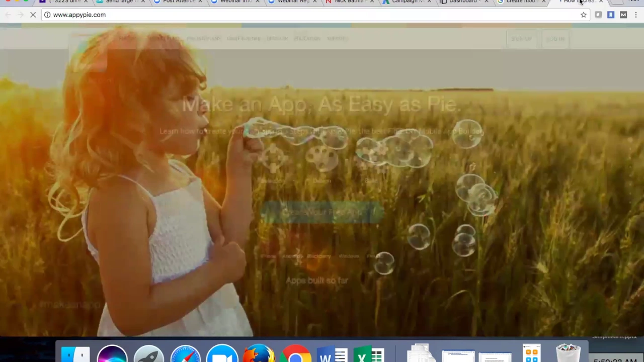This screenshot has width=644, height=362.
Task: Close the 'How to crea...' active tab
Action: pyautogui.click(x=601, y=2)
